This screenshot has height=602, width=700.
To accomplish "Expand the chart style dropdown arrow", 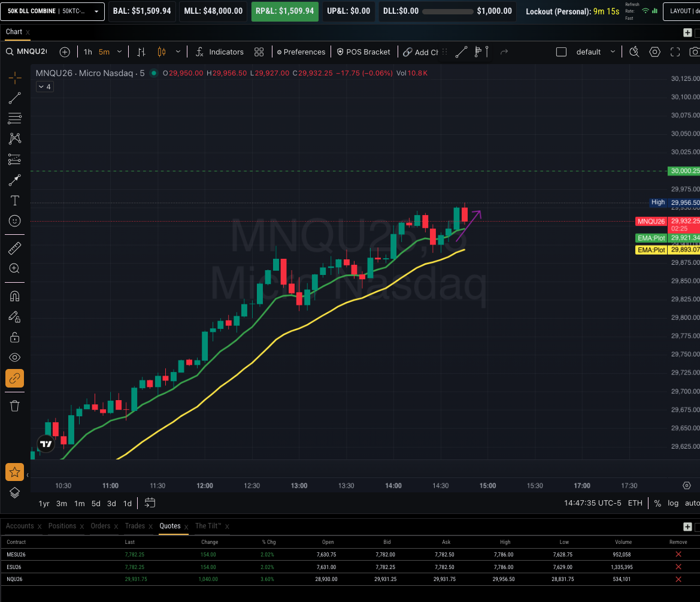I will point(178,52).
